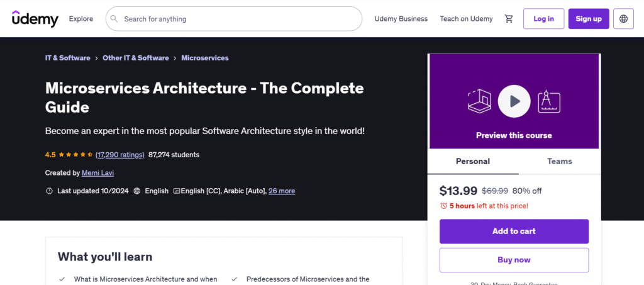The height and width of the screenshot is (285, 644).
Task: Play the course preview video
Action: [514, 101]
